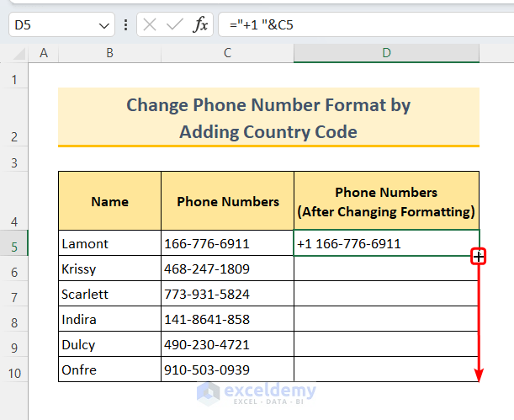Select row 6 header

point(14,268)
